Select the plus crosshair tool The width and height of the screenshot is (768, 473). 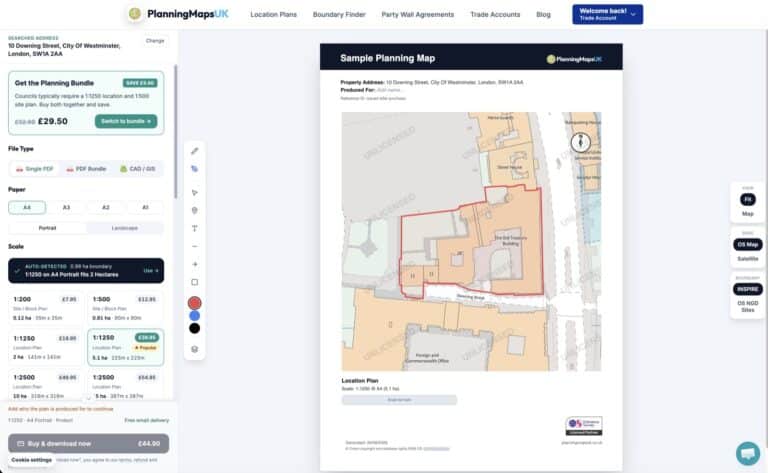194,264
